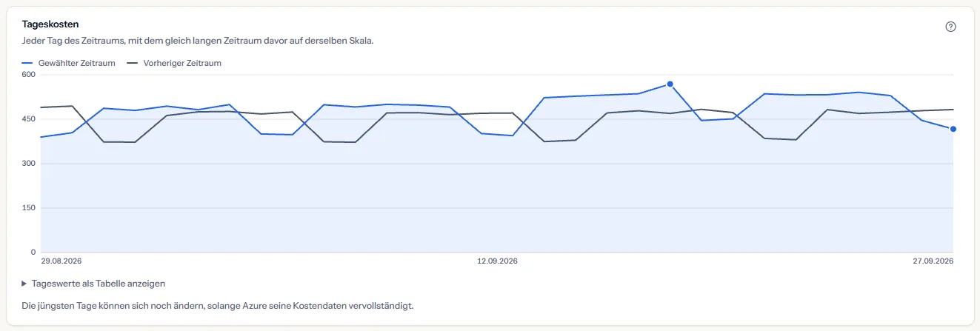Screen dimensions: 980x331
Task: Click the Tageskosten card heading
Action: [50, 24]
